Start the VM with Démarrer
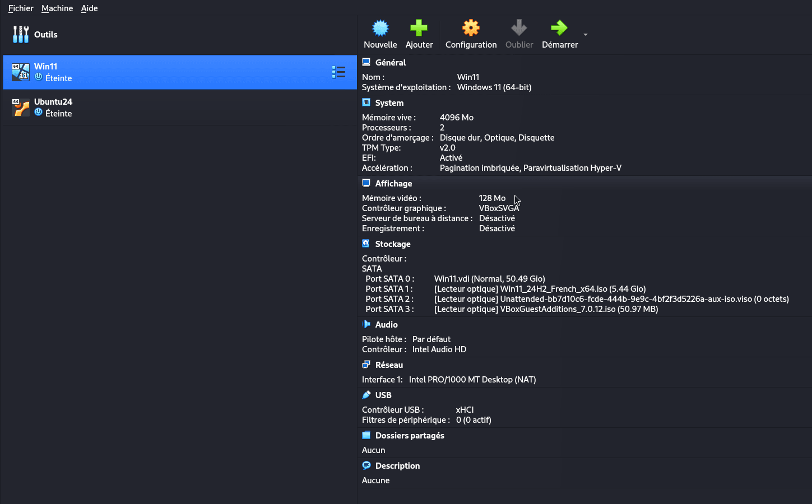812x504 pixels. coord(560,34)
